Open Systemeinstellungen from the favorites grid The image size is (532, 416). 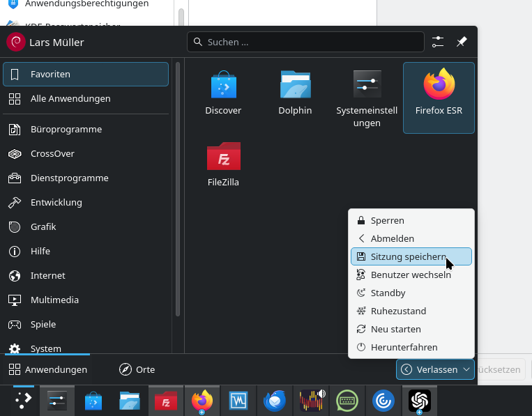tap(367, 98)
